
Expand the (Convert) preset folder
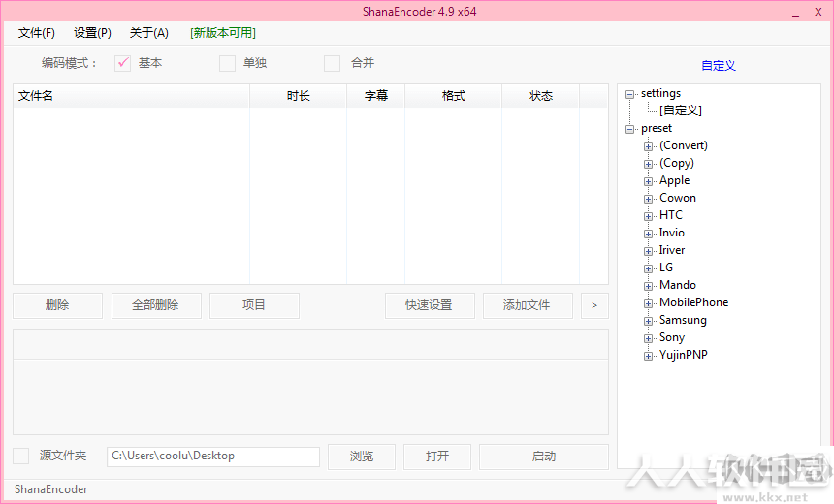point(648,146)
